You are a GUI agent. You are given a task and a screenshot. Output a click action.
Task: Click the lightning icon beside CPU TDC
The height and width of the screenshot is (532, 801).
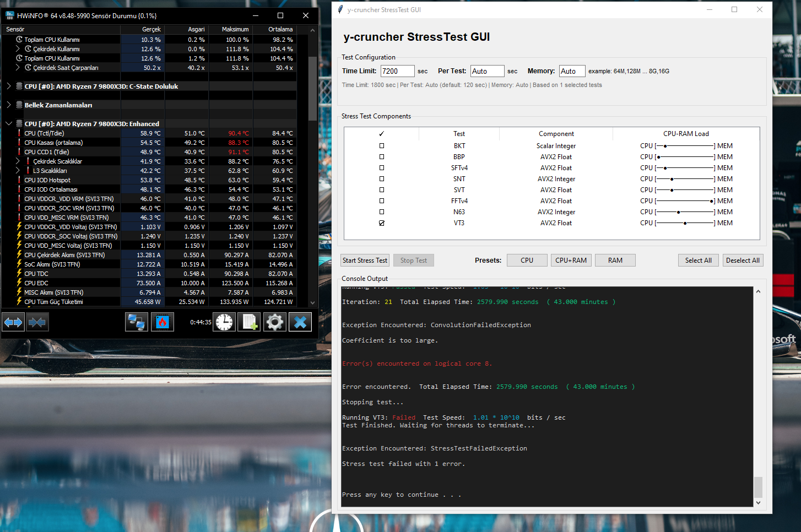tap(19, 274)
